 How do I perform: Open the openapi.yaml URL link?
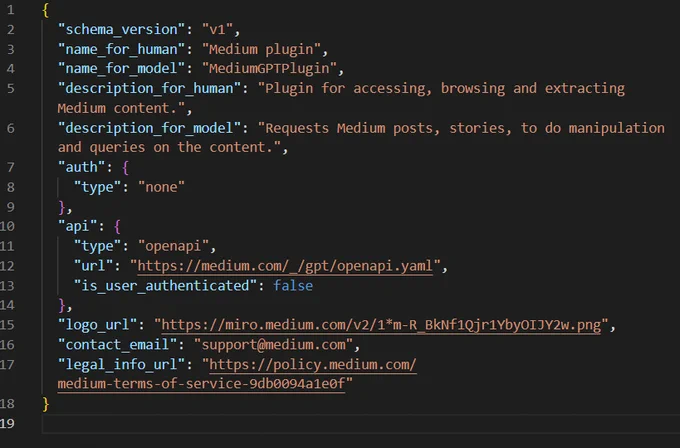285,266
